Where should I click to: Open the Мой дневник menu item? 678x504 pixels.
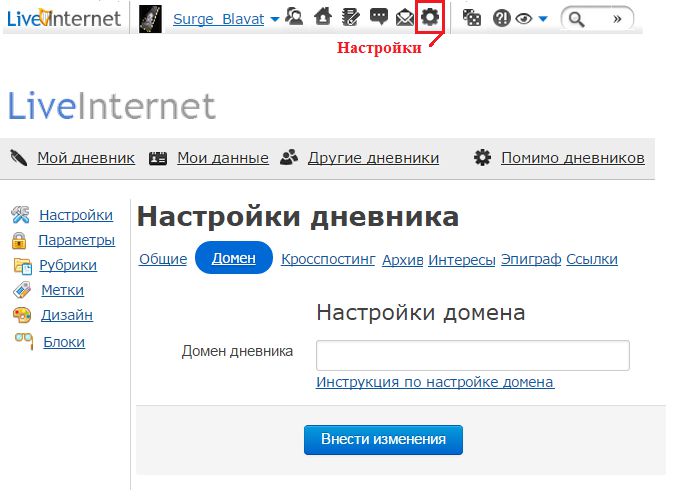click(x=85, y=158)
